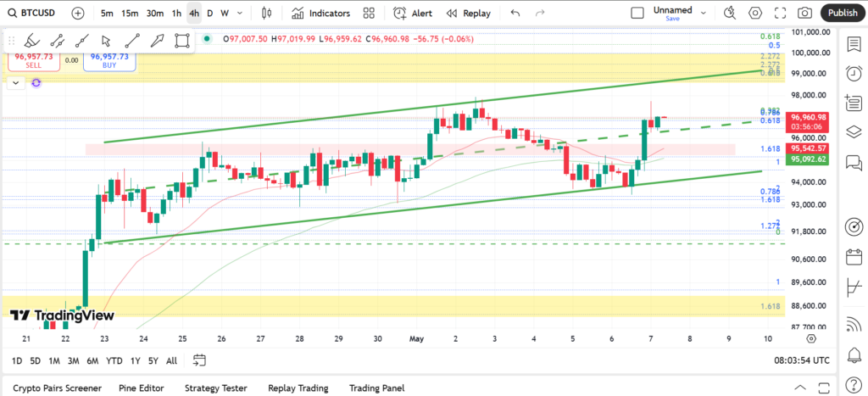This screenshot has width=868, height=396.
Task: Select the straight line segment tool
Action: tap(131, 41)
